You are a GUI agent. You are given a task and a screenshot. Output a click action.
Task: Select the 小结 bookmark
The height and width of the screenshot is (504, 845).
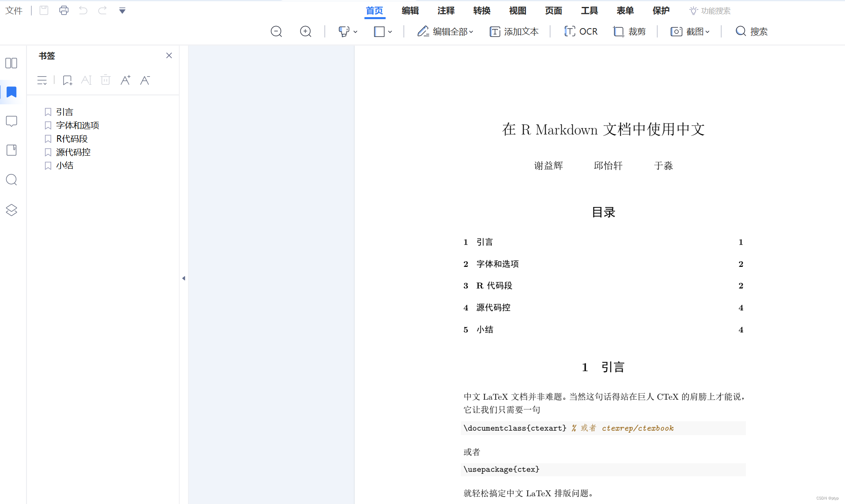click(64, 165)
